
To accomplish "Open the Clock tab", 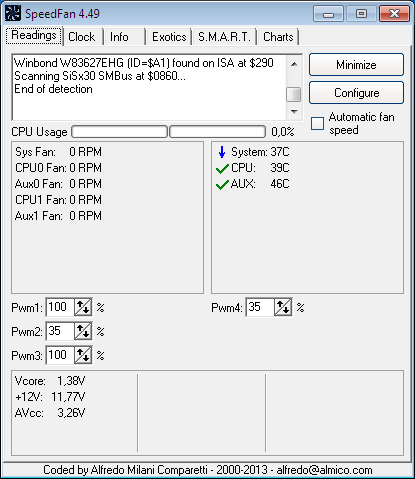I will [82, 37].
